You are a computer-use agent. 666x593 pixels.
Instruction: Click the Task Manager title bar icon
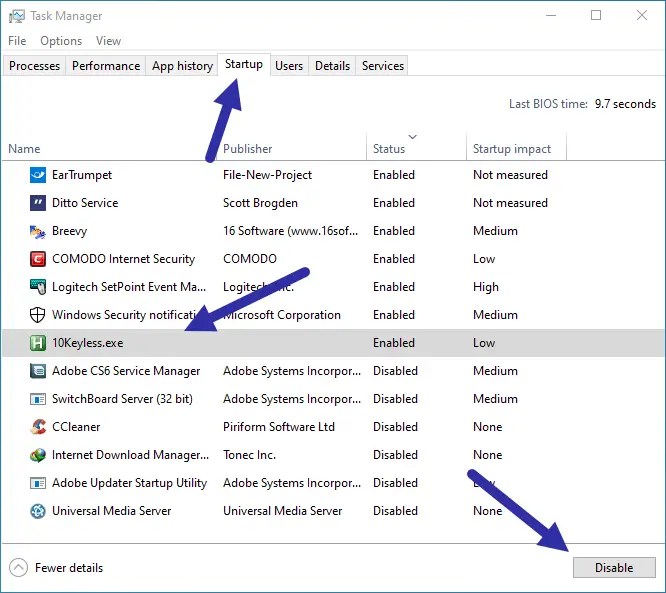coord(17,16)
